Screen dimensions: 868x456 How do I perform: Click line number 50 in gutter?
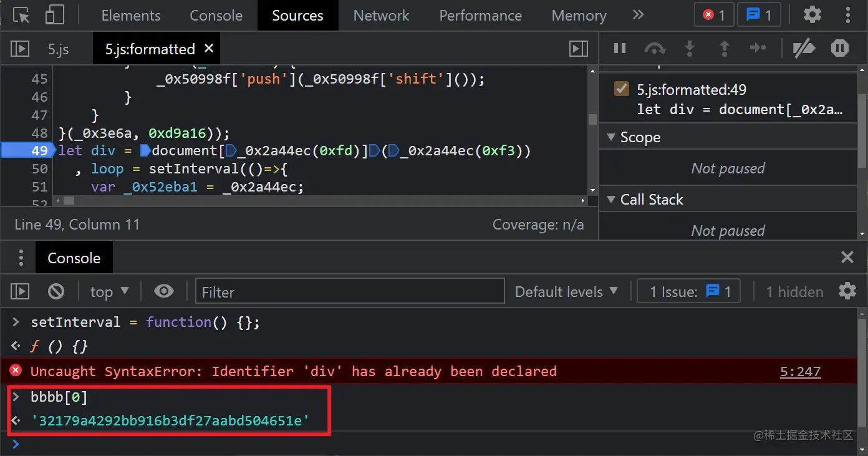click(39, 169)
